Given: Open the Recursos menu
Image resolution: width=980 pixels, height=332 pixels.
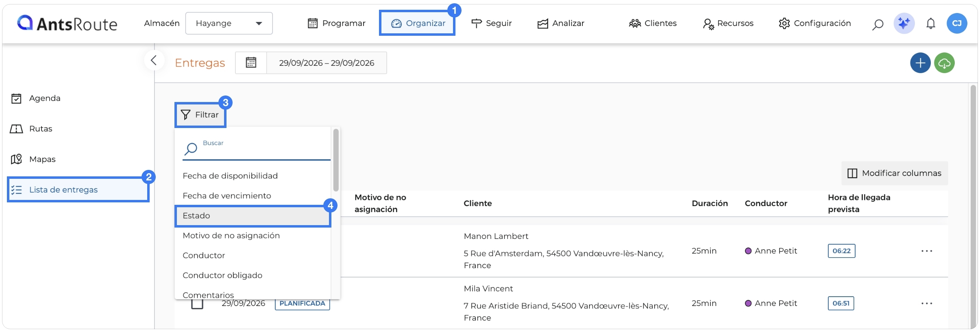Looking at the screenshot, I should tap(728, 23).
